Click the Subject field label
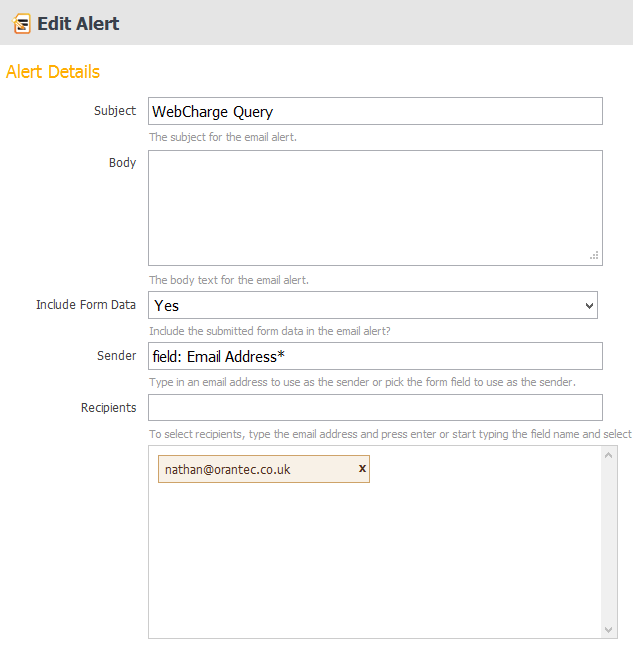Screen dimensions: 633x649 tap(114, 110)
